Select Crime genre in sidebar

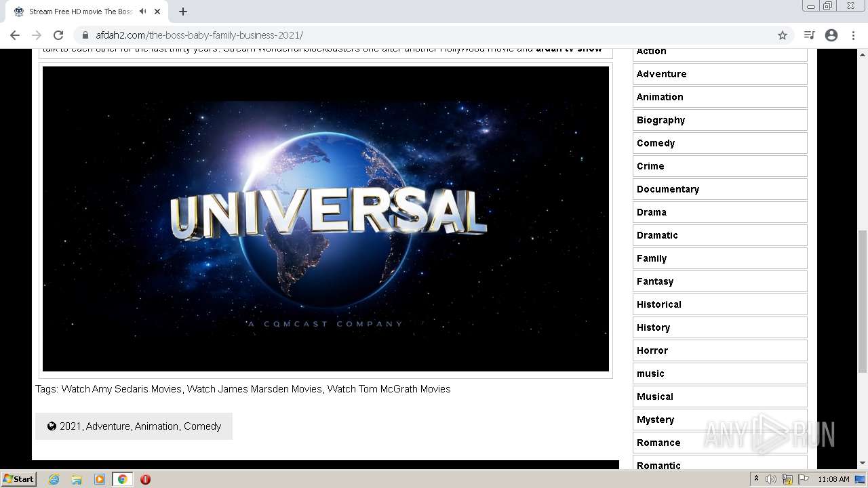click(719, 166)
